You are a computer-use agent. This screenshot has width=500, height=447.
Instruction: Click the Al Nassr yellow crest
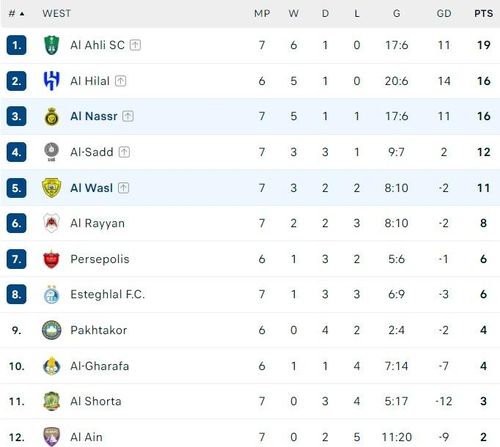click(x=52, y=116)
